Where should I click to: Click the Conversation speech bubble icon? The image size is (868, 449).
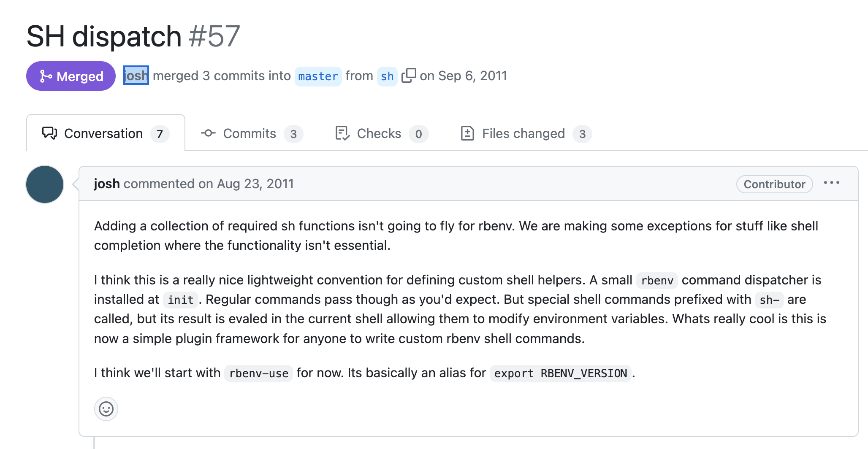tap(49, 133)
